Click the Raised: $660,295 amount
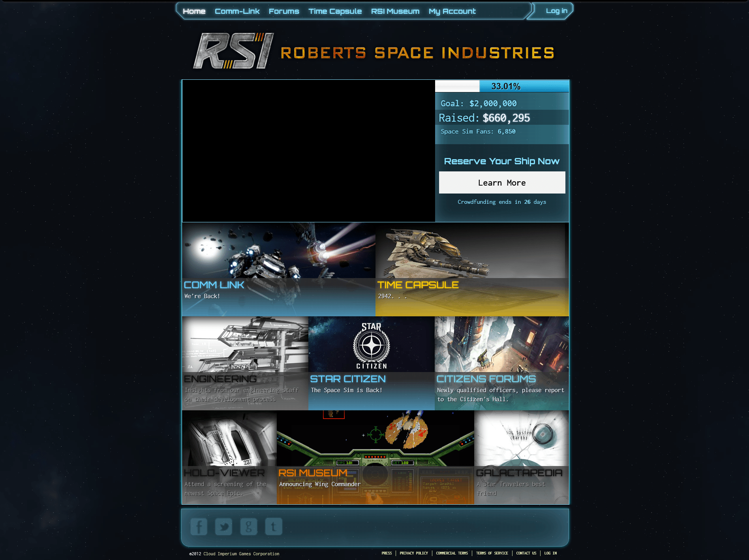The width and height of the screenshot is (749, 560). [484, 118]
